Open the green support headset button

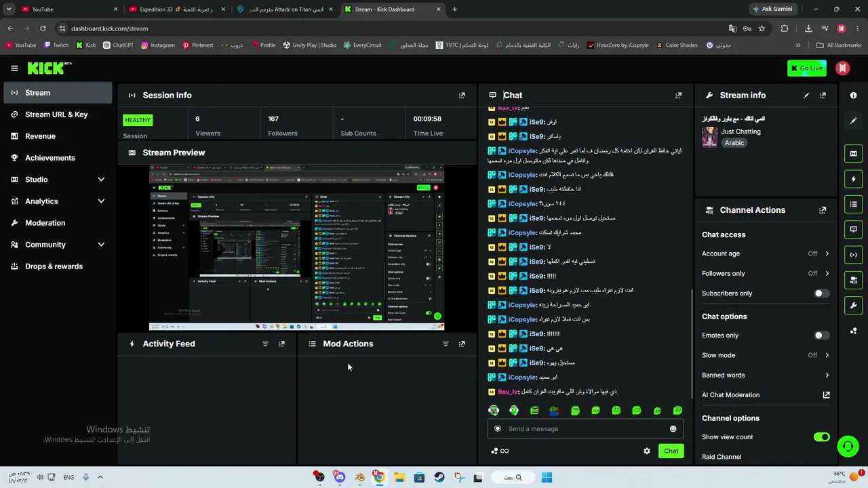coord(848,446)
